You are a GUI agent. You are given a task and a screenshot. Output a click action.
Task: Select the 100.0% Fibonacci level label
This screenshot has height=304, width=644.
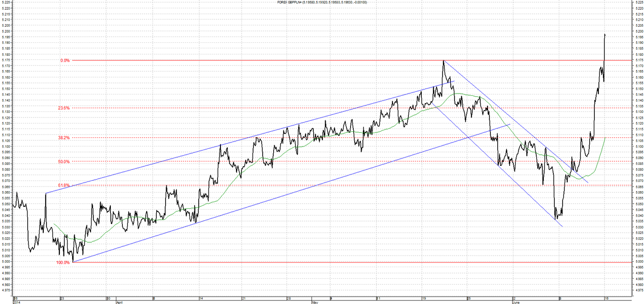(63, 263)
